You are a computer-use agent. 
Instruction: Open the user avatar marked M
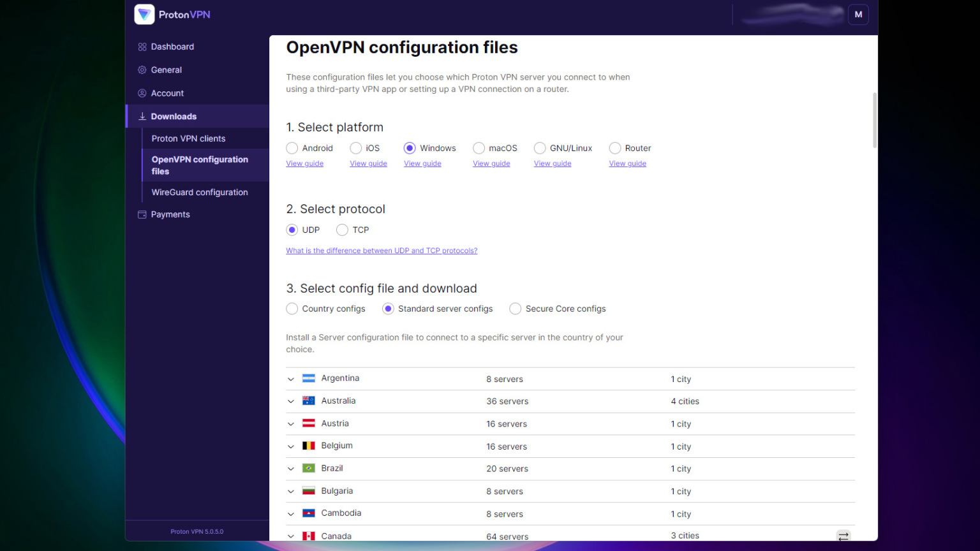[858, 14]
